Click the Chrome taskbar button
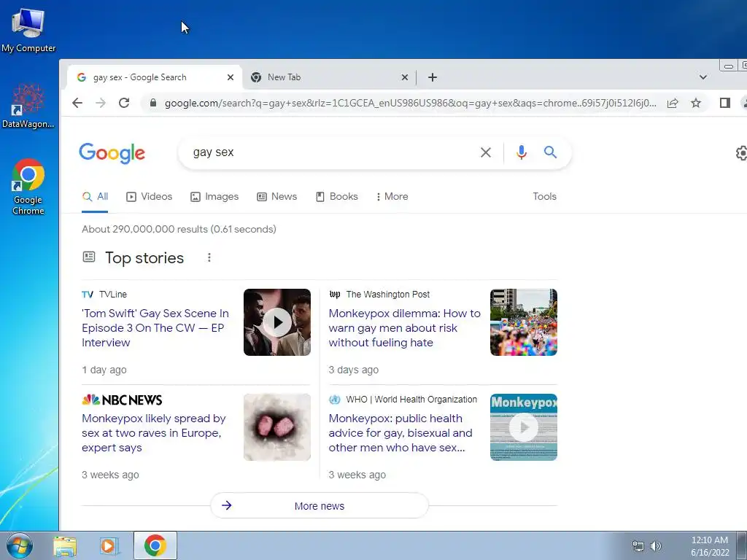The width and height of the screenshot is (747, 560). tap(155, 545)
